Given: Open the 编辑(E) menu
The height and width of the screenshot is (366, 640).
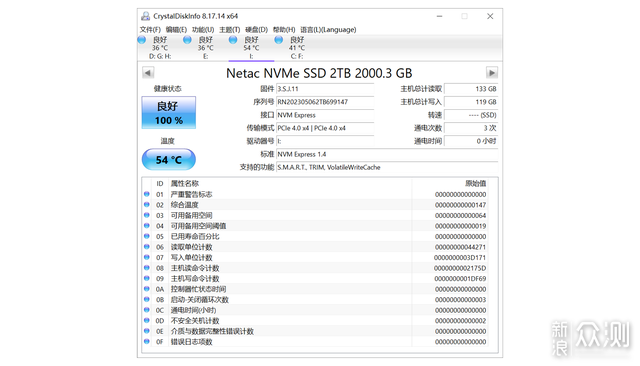Looking at the screenshot, I should click(x=176, y=30).
